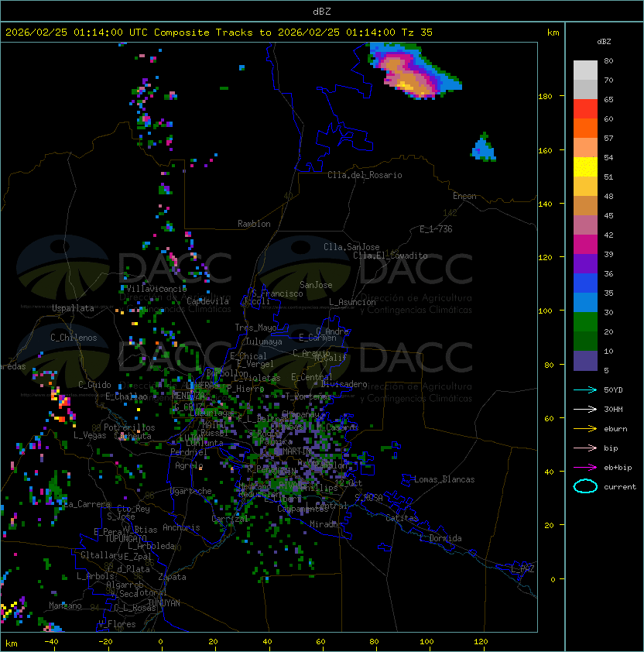
Task: Click the Divisadero place label
Action: pyautogui.click(x=344, y=384)
